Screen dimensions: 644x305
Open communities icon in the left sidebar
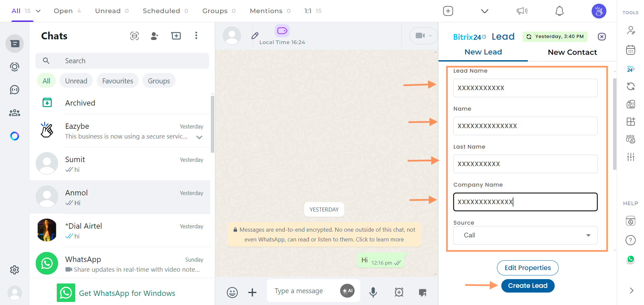pyautogui.click(x=14, y=113)
